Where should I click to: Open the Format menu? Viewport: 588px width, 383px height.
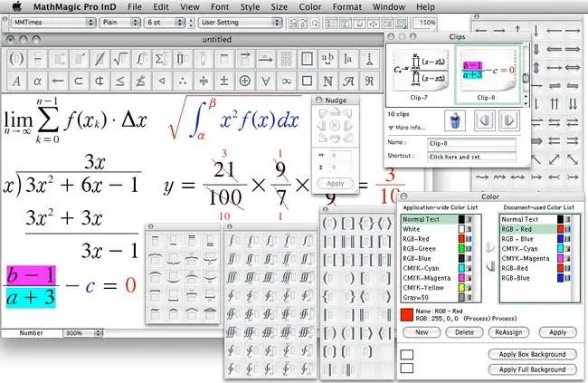(347, 6)
